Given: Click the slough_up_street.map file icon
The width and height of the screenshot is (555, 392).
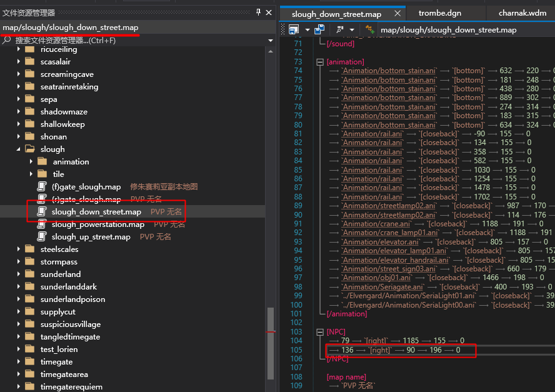Looking at the screenshot, I should 42,236.
